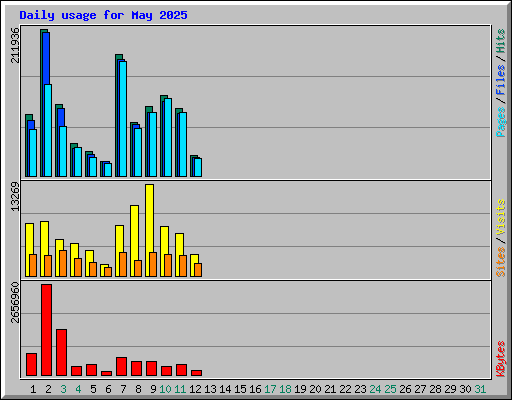Select the tallest red KBytes bar for day 2

pyautogui.click(x=46, y=330)
